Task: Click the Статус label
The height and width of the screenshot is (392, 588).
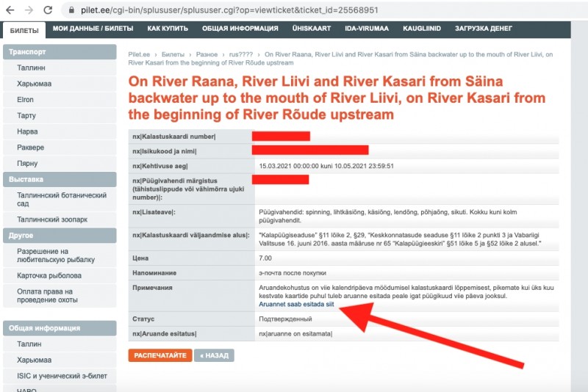Action: point(143,319)
